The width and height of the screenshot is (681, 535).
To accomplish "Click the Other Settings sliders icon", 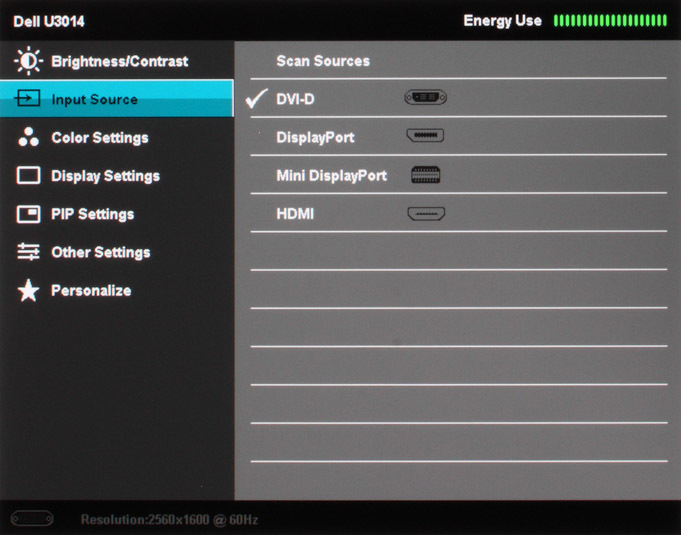I will click(x=28, y=252).
